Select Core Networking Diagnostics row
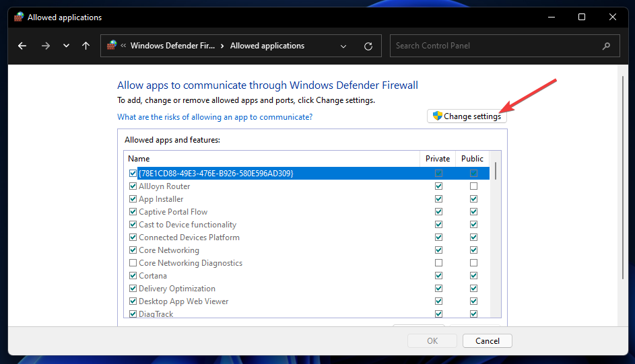This screenshot has height=364, width=635. [306, 263]
